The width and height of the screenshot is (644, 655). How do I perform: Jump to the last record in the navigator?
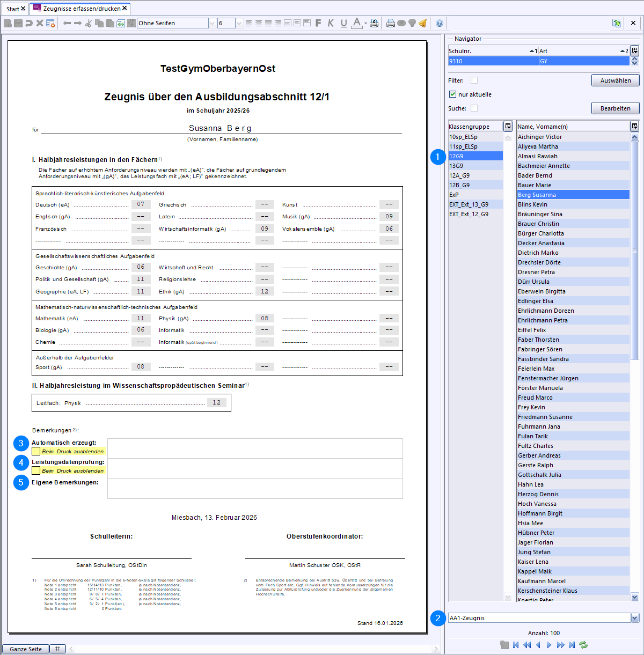pos(572,645)
